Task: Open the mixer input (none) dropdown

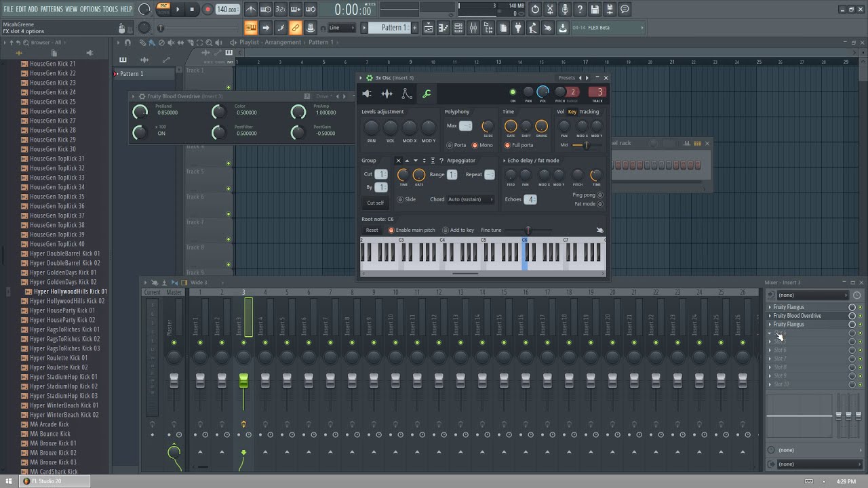Action: click(x=812, y=295)
